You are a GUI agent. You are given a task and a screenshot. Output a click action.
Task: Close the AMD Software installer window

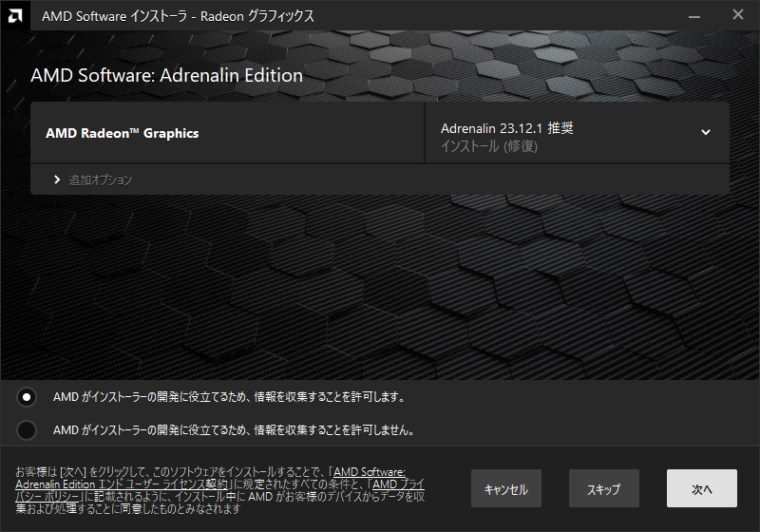(x=738, y=15)
